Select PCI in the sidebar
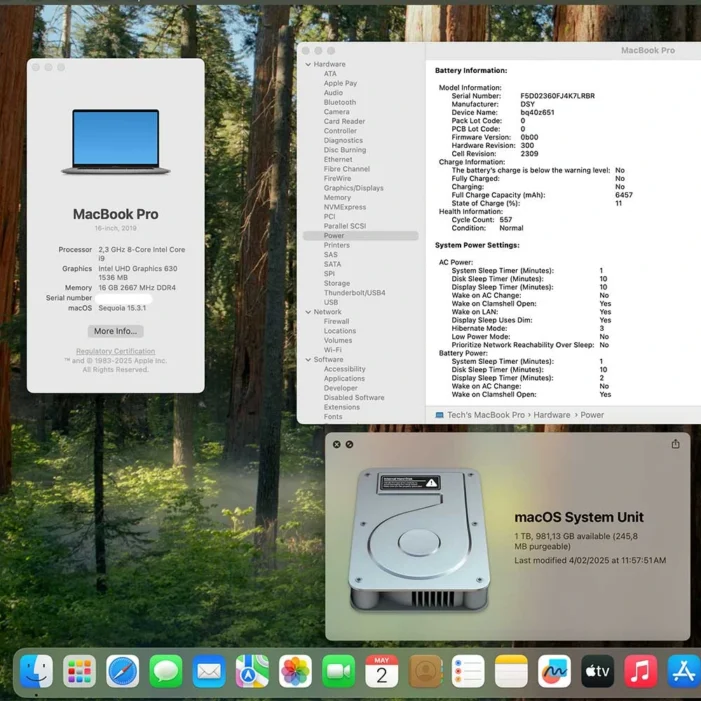Viewport: 701px width, 701px height. (x=329, y=216)
